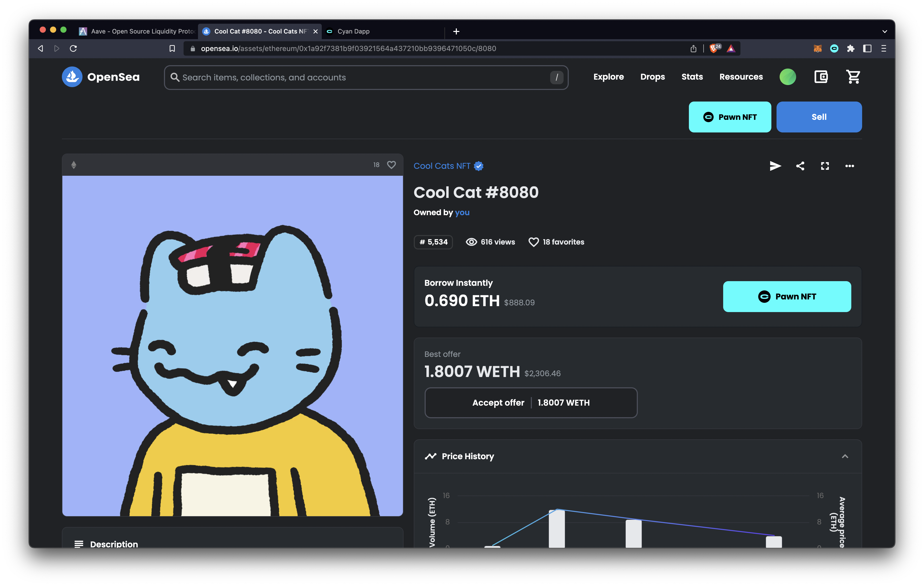Click the MetaMask fox extension icon
The image size is (924, 586).
point(817,49)
